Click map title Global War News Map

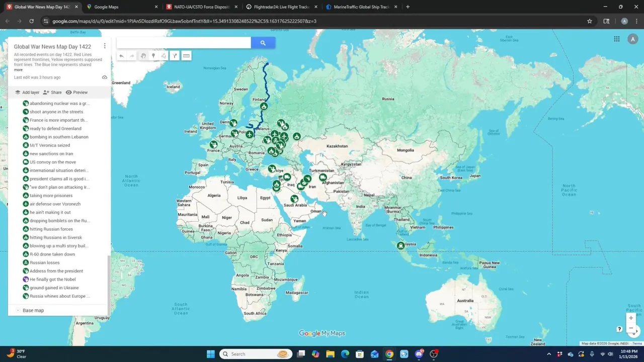(52, 46)
